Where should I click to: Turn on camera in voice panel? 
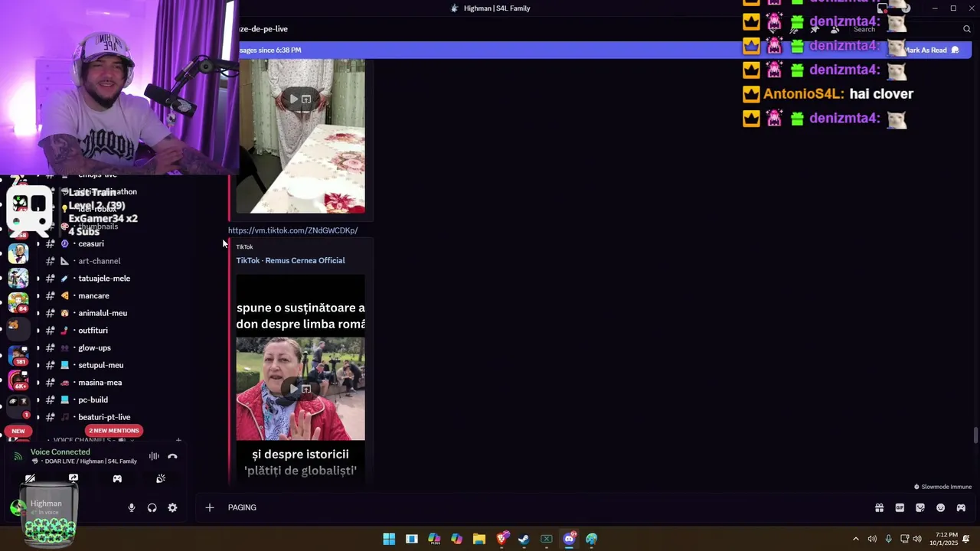point(30,478)
